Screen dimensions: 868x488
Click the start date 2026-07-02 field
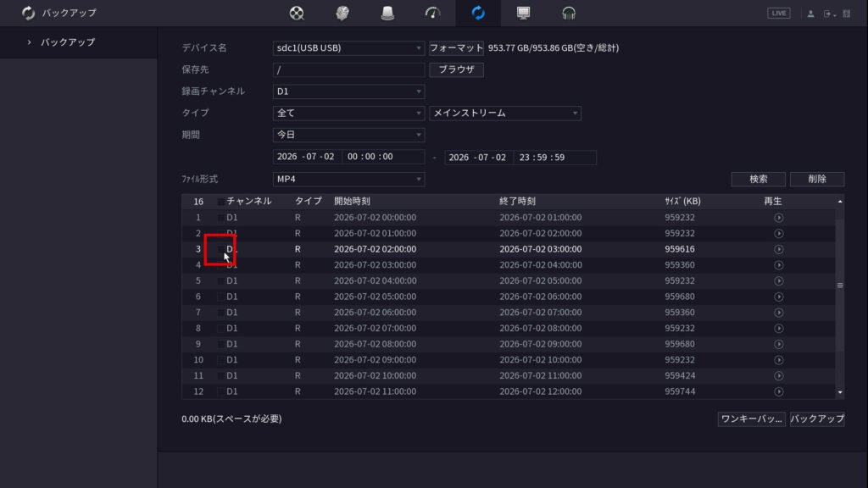coord(306,157)
